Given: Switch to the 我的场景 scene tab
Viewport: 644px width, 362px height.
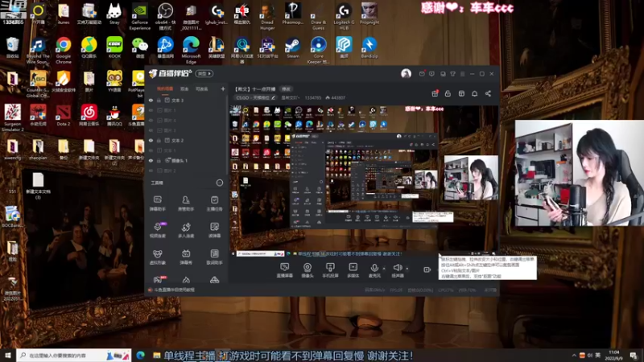Looking at the screenshot, I should 165,89.
